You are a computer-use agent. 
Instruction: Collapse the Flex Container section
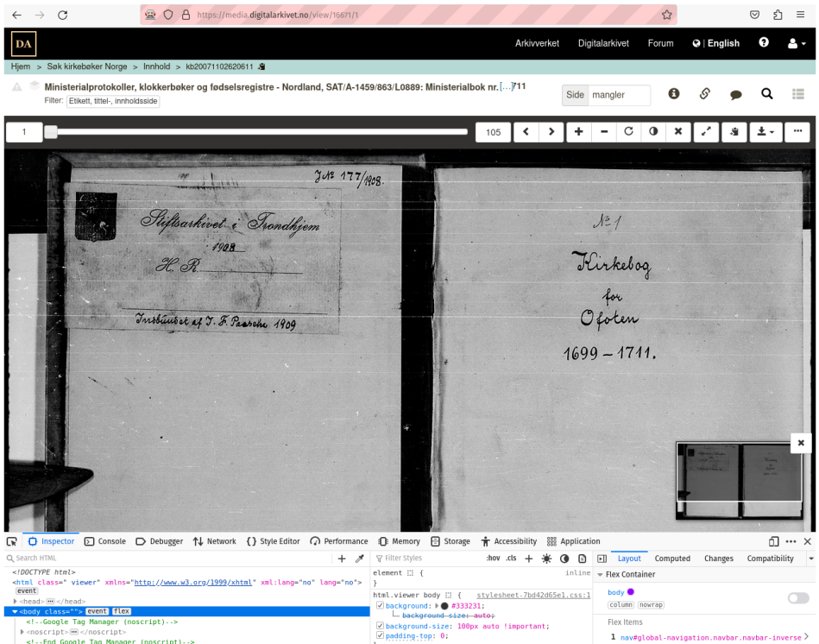point(600,575)
